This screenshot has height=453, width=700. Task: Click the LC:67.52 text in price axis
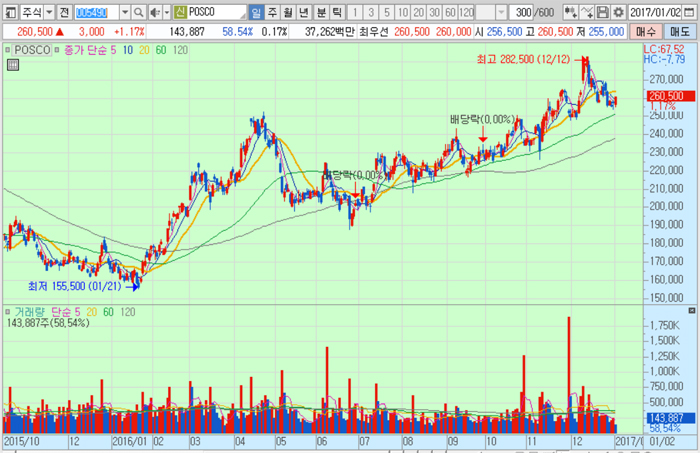coord(663,49)
